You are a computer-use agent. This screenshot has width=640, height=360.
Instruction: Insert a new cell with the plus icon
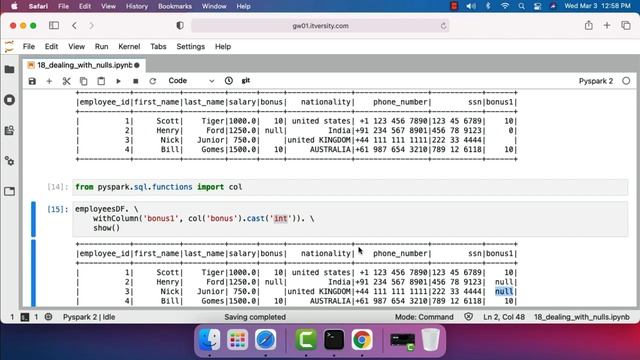[x=49, y=81]
